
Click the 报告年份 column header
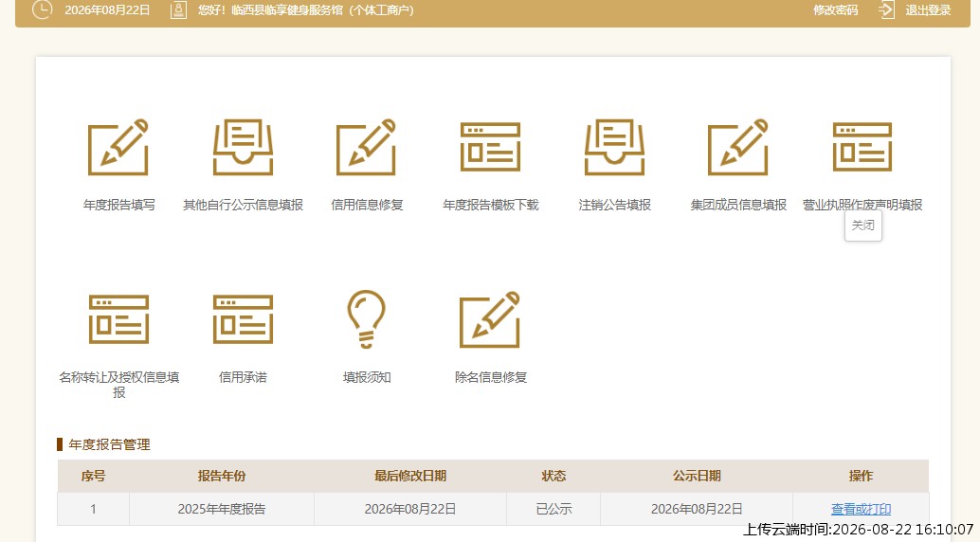click(222, 476)
